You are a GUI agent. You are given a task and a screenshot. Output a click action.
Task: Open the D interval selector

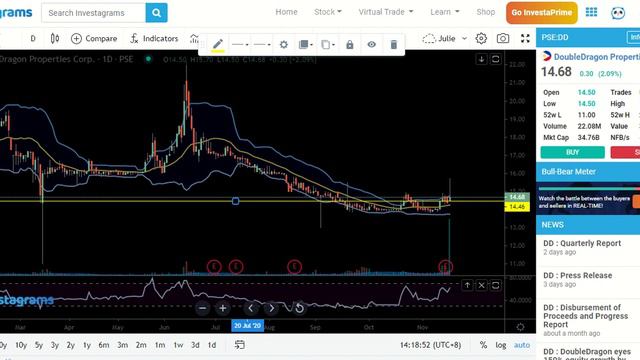33,38
